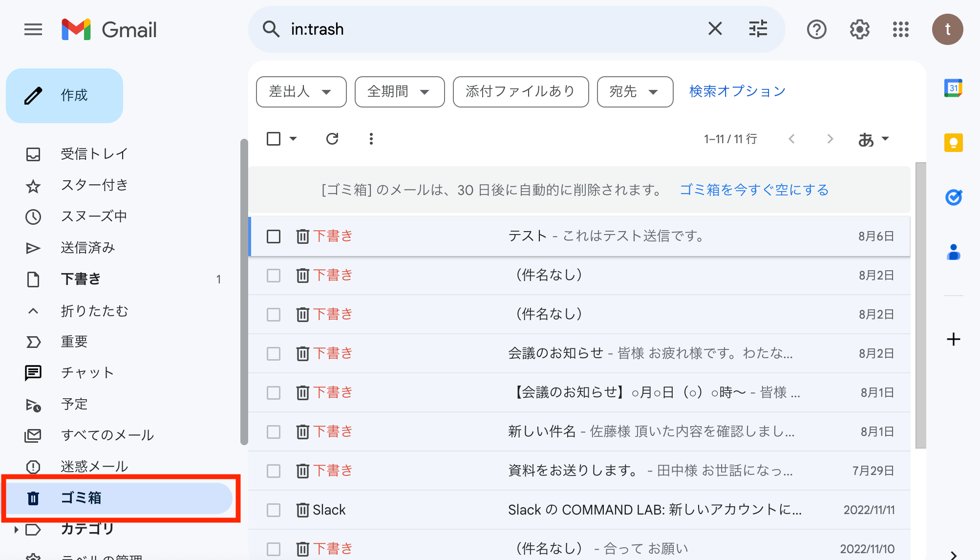Open the input tools あ dropdown
Screen dimensions: 980x560
[x=873, y=139]
